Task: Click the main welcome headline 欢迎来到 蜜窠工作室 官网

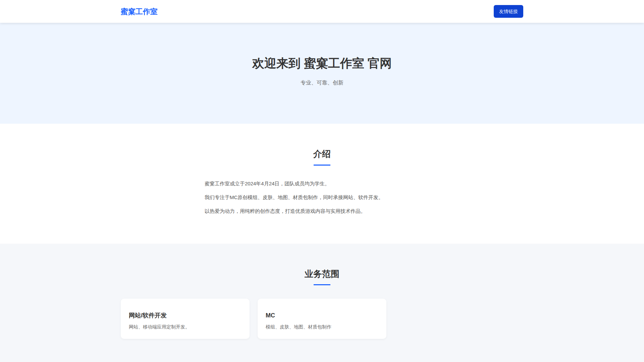Action: click(x=322, y=64)
